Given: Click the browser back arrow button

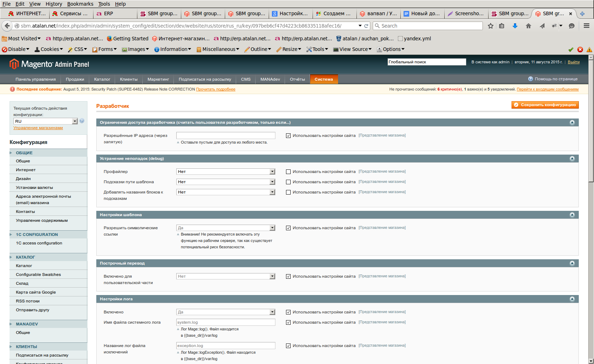Looking at the screenshot, I should coord(7,26).
